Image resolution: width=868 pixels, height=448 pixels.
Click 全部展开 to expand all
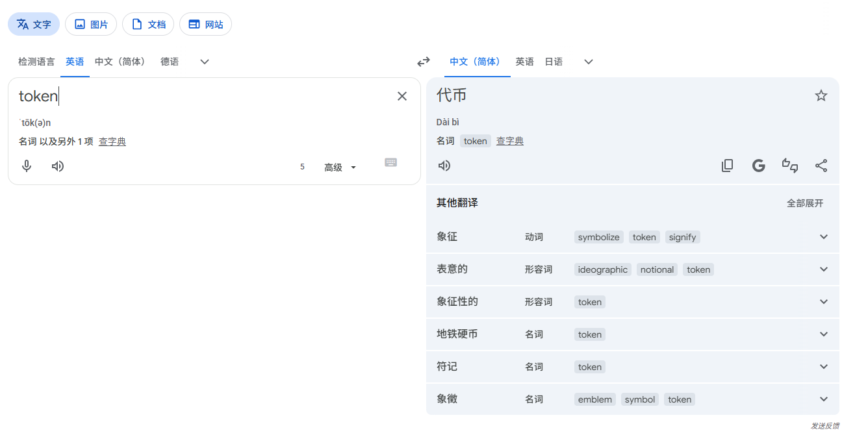pyautogui.click(x=805, y=203)
